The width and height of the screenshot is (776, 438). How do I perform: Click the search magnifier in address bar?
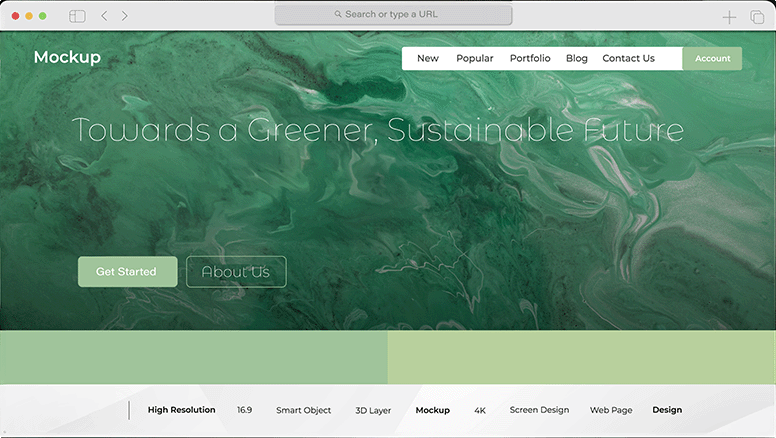tap(338, 14)
